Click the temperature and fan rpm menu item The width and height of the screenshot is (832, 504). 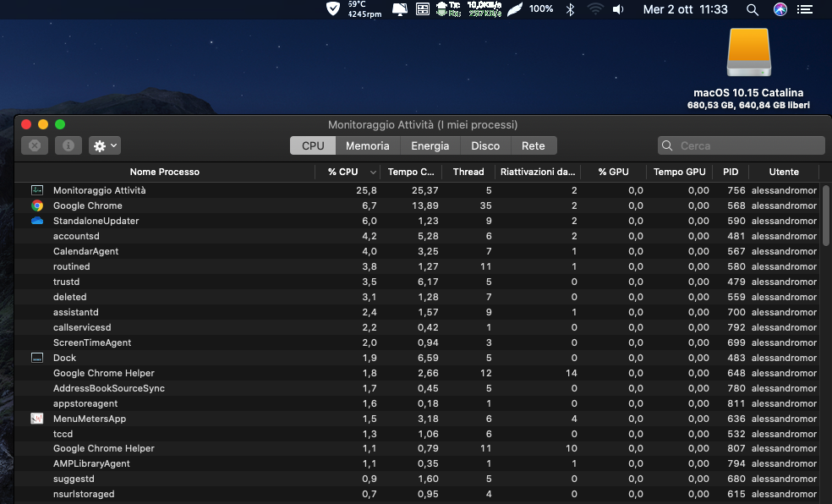[364, 9]
